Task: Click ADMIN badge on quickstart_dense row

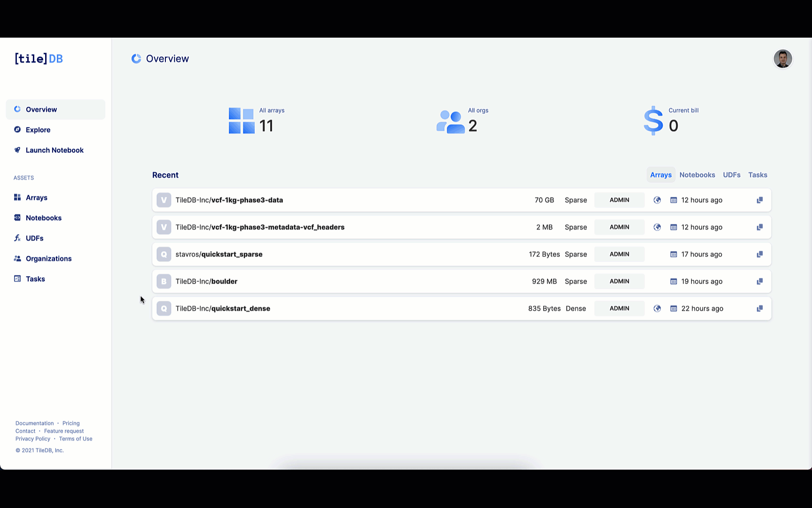Action: [619, 309]
